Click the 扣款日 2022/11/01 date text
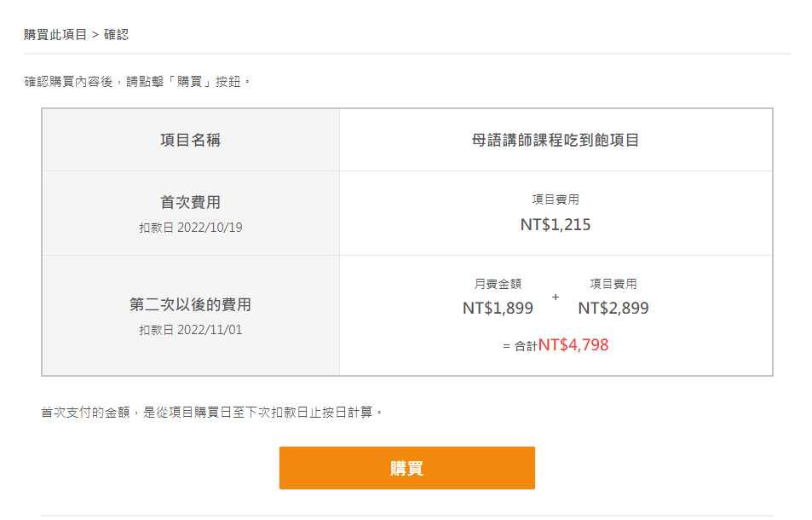 (x=190, y=329)
